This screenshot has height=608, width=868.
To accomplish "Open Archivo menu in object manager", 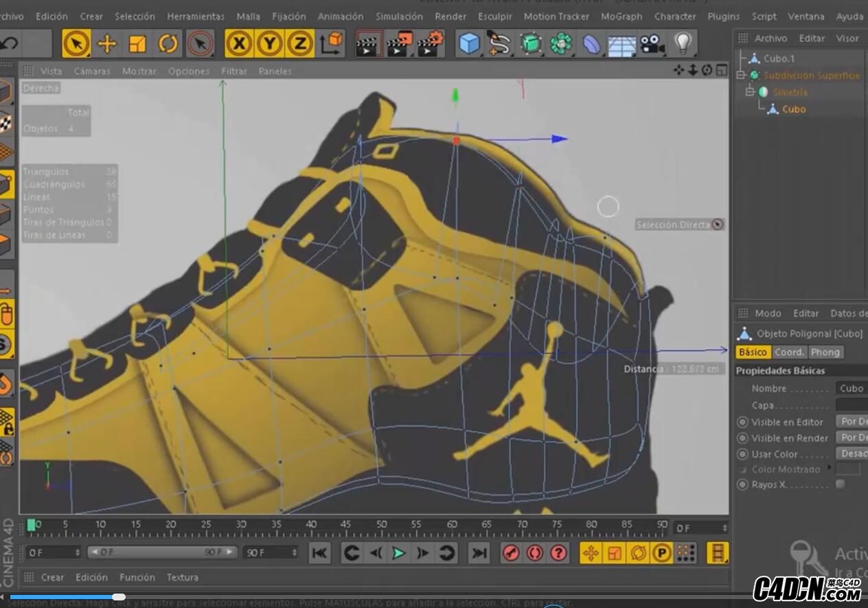I will pos(770,38).
